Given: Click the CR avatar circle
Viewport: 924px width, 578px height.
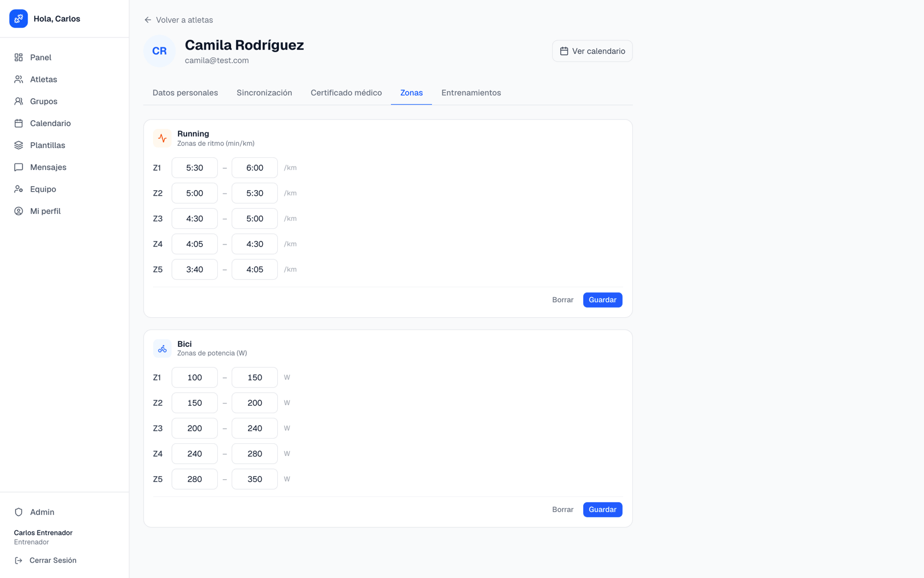Looking at the screenshot, I should click(159, 51).
